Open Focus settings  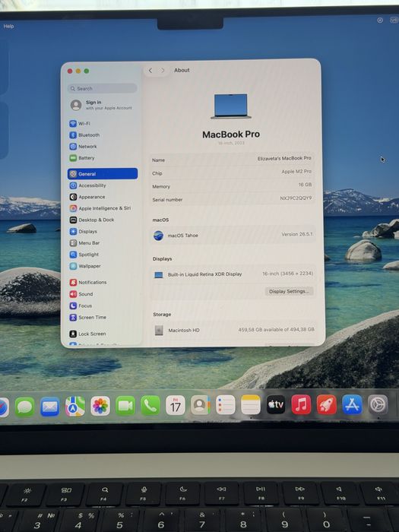click(x=81, y=306)
